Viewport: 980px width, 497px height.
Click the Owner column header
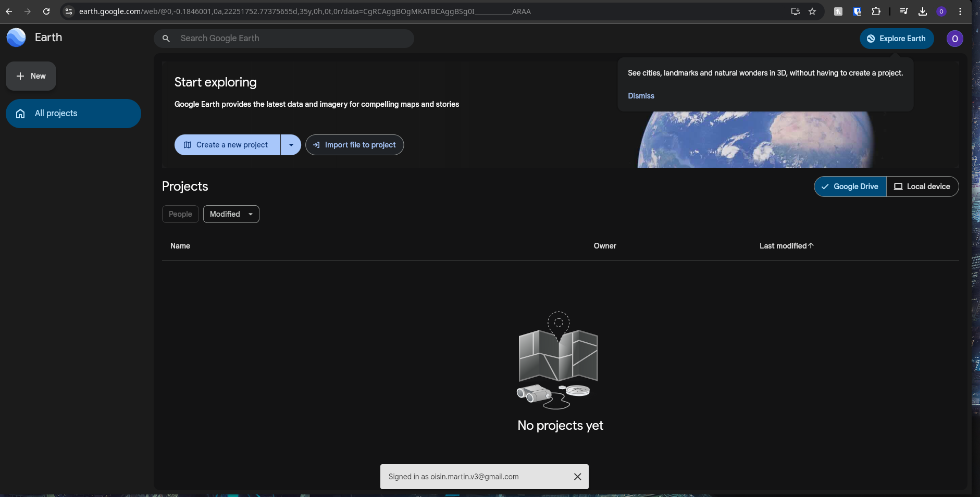click(605, 246)
